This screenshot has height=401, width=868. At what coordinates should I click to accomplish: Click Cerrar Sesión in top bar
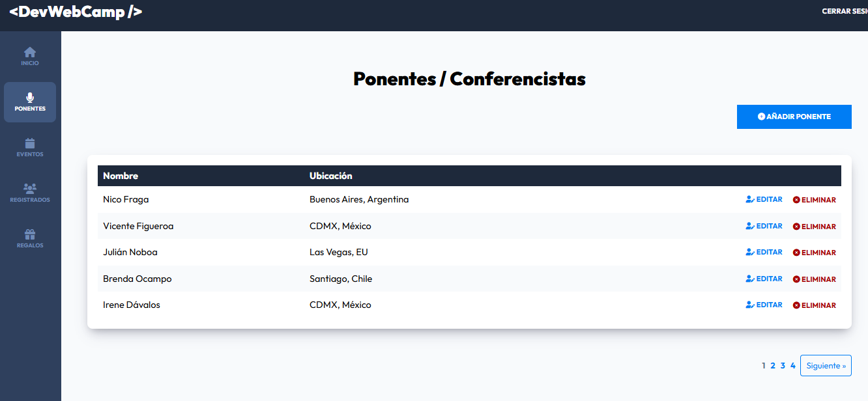tap(846, 11)
